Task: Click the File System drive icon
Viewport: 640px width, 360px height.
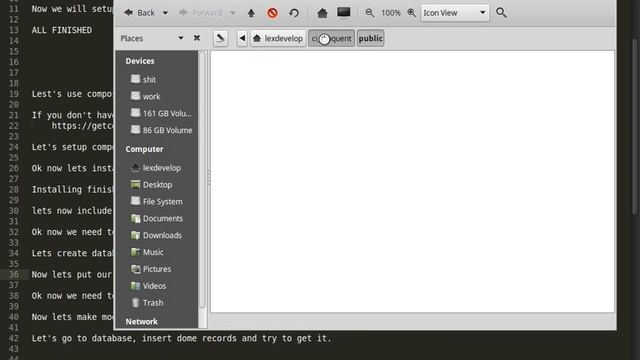Action: pos(135,201)
